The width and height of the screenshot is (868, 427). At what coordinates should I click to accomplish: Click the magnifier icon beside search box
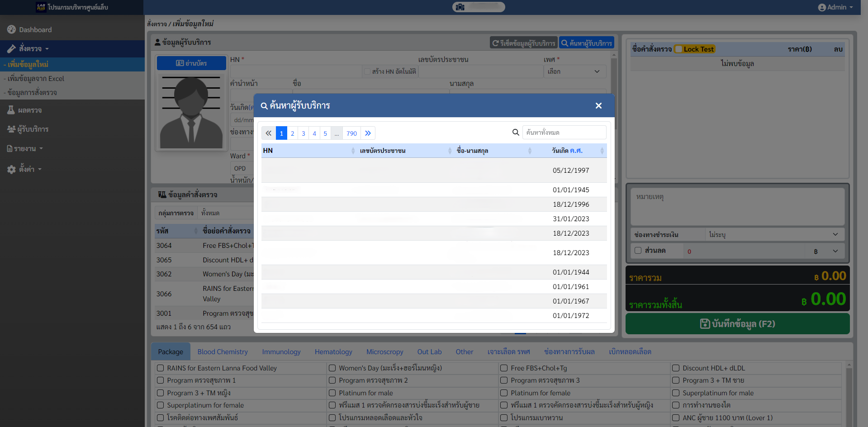pyautogui.click(x=515, y=133)
